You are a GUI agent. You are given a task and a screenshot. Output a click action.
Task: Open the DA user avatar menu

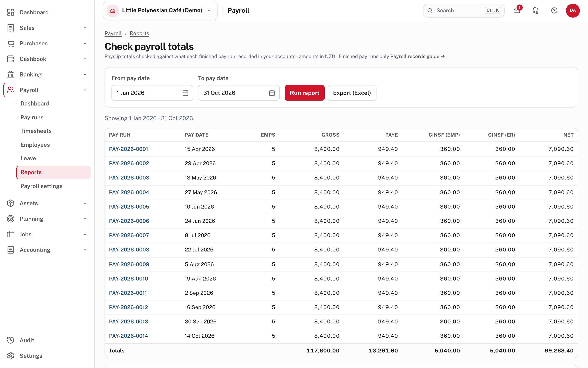tap(573, 10)
